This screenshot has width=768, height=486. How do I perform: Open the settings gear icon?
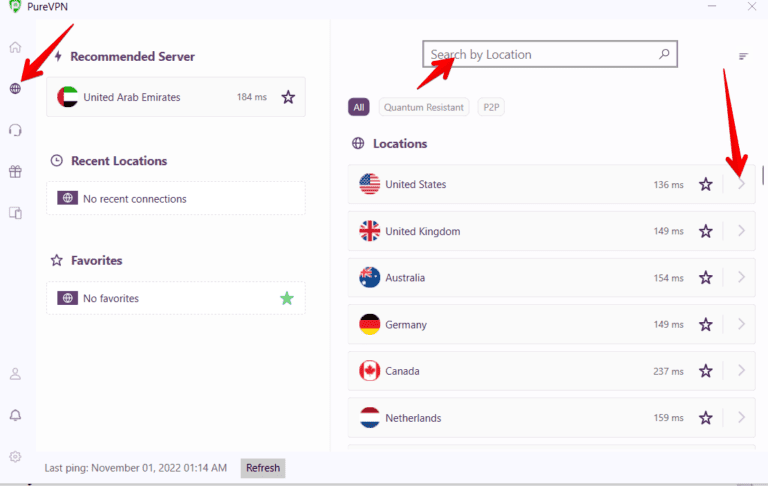(x=15, y=457)
